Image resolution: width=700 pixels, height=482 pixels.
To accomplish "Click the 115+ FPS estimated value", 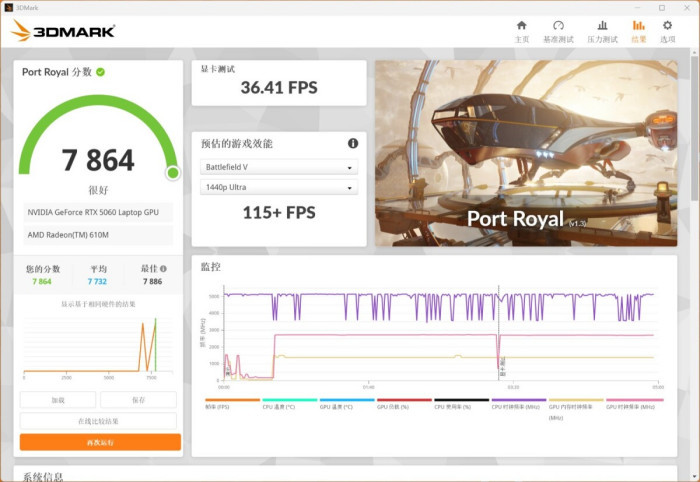I will (279, 212).
